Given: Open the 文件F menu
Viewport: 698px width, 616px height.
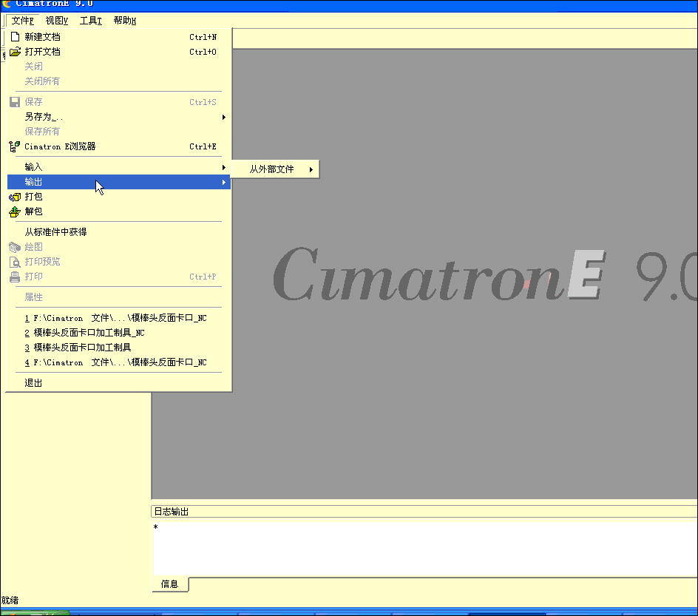Looking at the screenshot, I should (23, 21).
